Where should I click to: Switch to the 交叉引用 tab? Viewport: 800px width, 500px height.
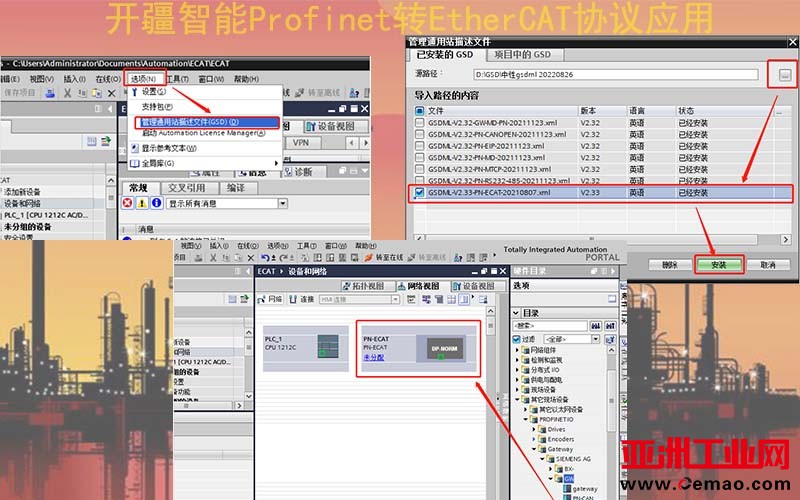click(x=187, y=188)
